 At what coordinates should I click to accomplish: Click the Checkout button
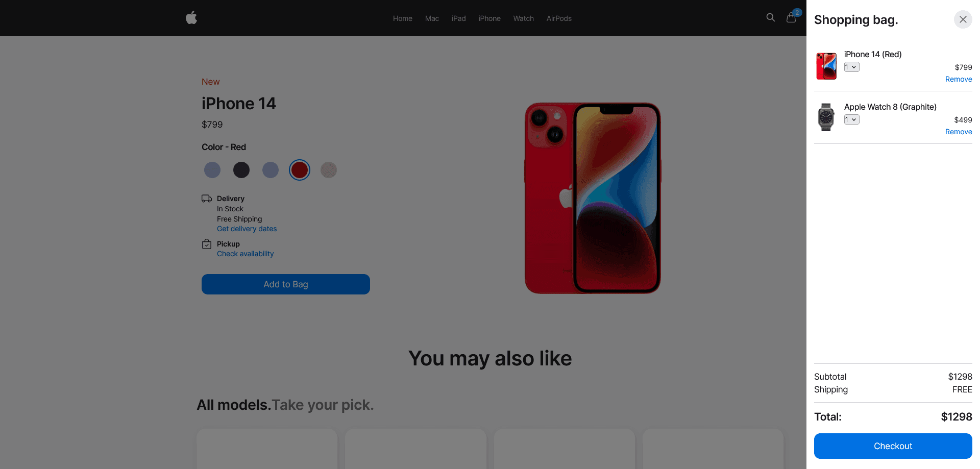(893, 446)
